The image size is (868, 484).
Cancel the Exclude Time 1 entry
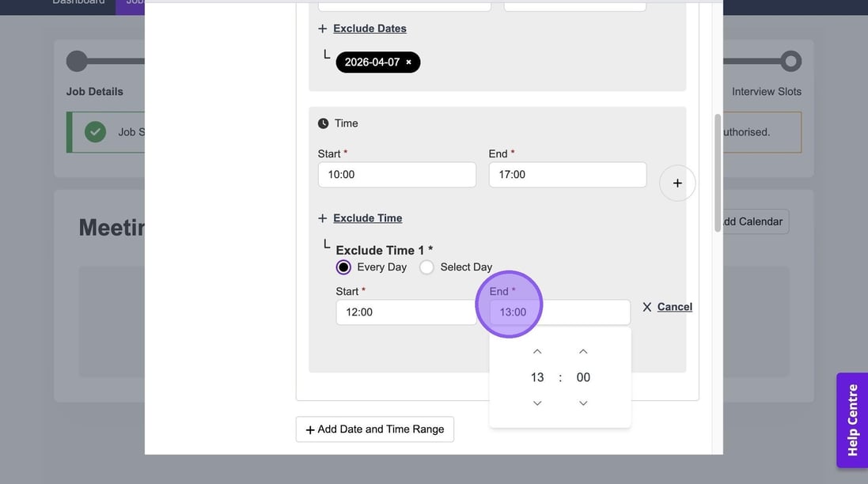[x=674, y=307]
